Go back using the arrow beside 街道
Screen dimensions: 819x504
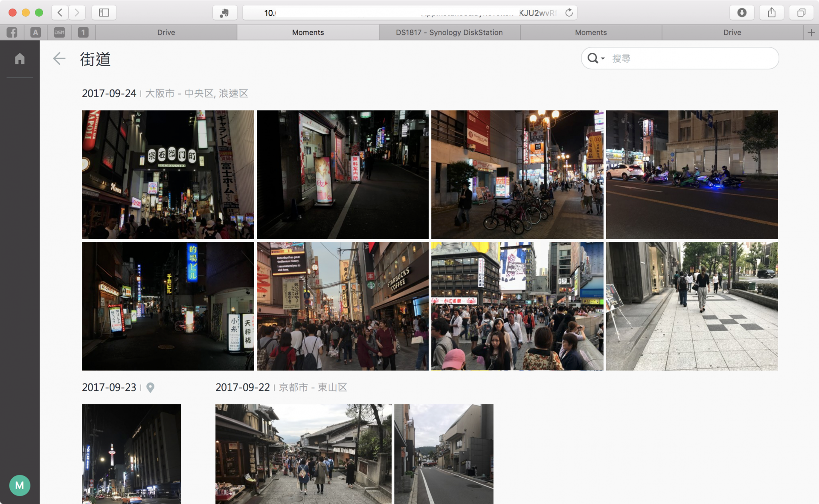click(59, 58)
